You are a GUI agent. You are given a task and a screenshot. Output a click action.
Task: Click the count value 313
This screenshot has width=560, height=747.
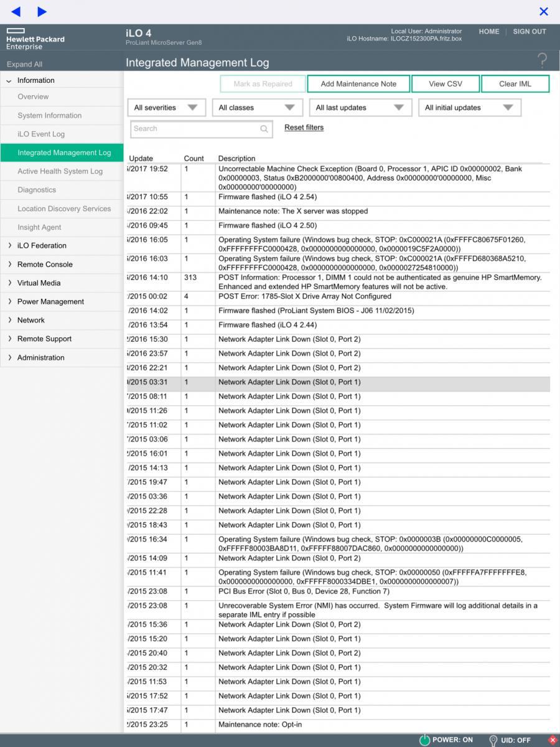click(x=190, y=278)
